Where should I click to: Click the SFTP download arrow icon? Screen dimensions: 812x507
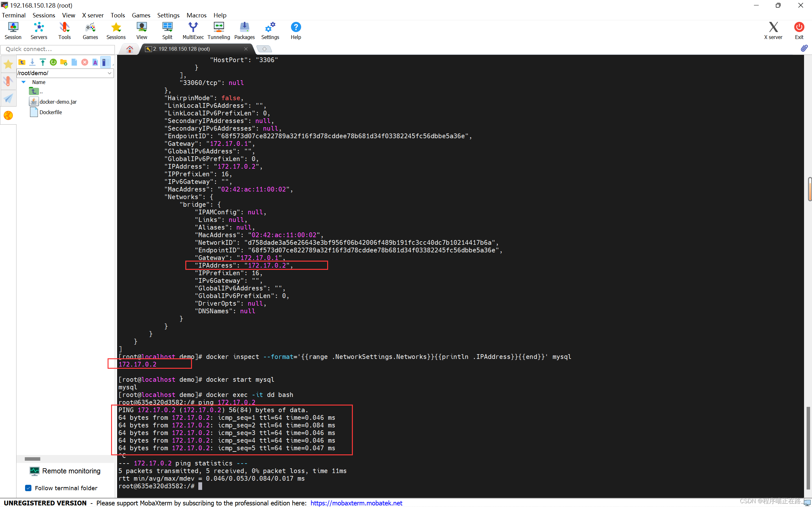[32, 62]
